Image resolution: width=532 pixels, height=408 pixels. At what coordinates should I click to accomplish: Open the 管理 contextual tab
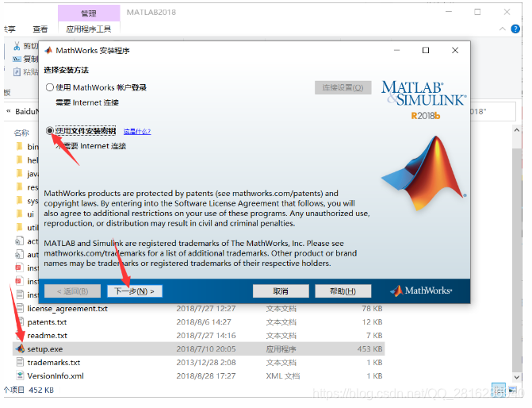(90, 13)
